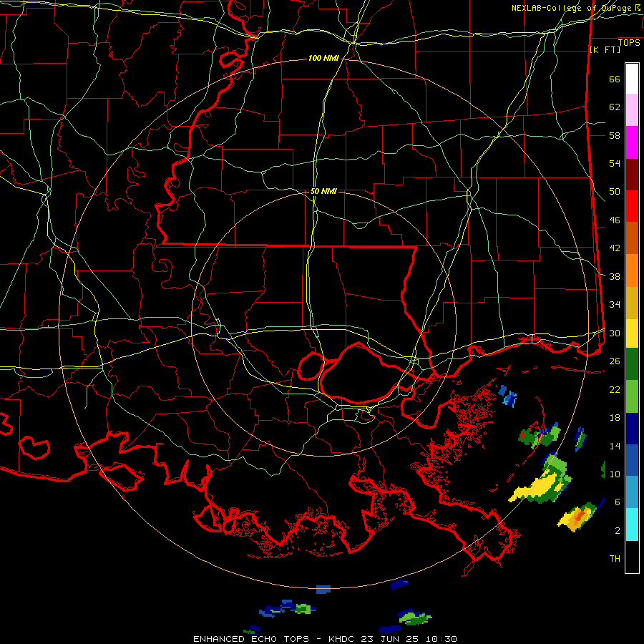Click the legend value 50
Viewport: 644px width, 644px height.
pyautogui.click(x=615, y=192)
